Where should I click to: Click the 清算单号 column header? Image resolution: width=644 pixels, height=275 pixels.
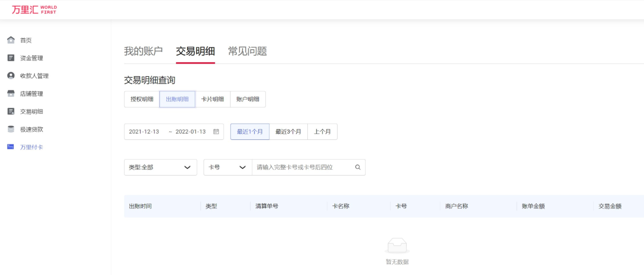[267, 206]
